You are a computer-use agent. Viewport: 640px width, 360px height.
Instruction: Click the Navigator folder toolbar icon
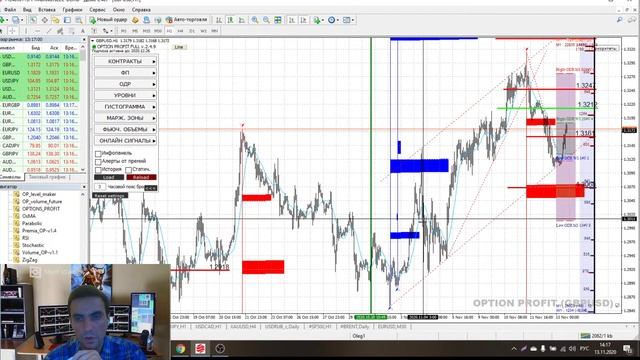[56, 20]
